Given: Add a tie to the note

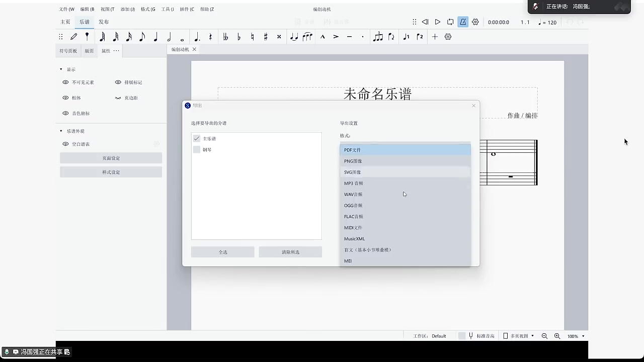Looking at the screenshot, I should tap(294, 37).
